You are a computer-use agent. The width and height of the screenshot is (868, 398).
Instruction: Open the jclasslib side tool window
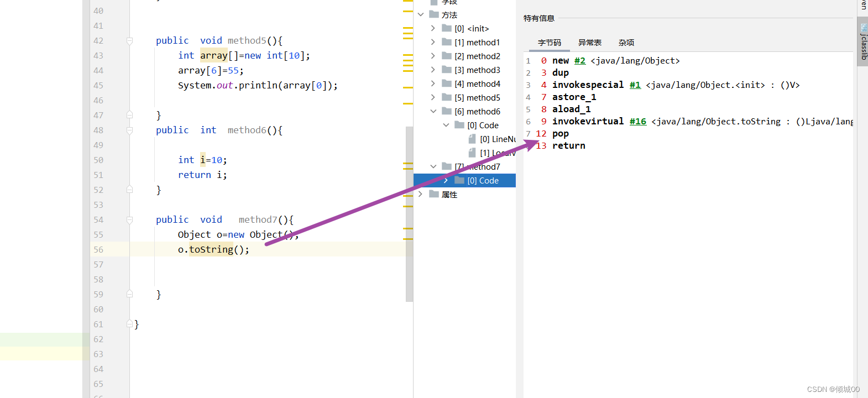(x=863, y=42)
